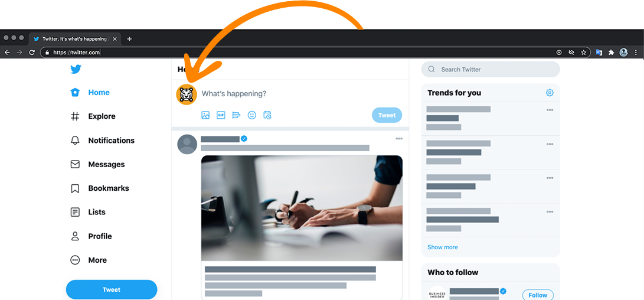Image resolution: width=644 pixels, height=300 pixels.
Task: Open the emoji picker
Action: click(252, 116)
